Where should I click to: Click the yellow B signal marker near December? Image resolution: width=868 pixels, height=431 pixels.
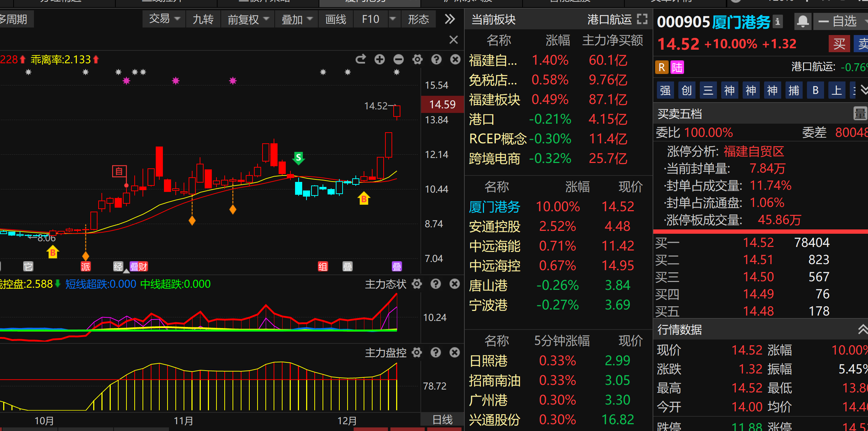point(364,199)
